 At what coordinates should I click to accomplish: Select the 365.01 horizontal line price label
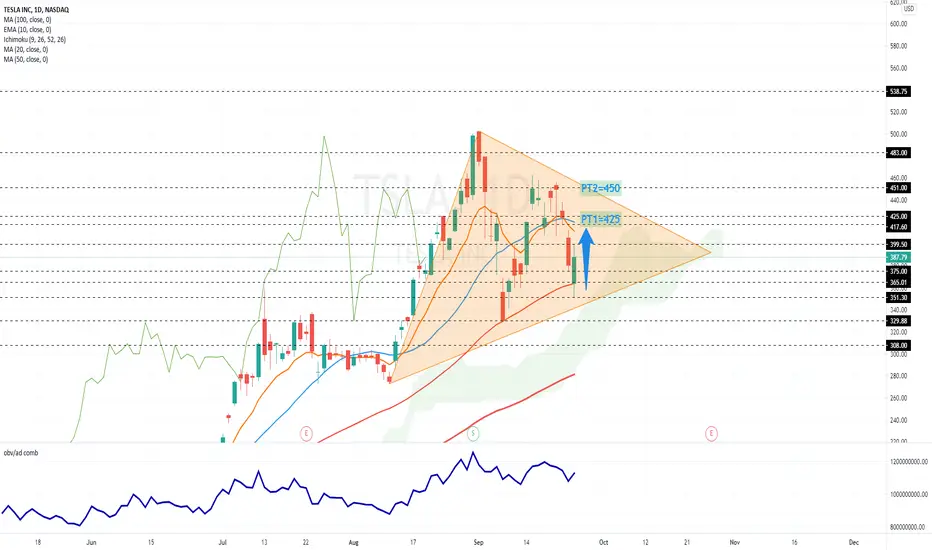[898, 283]
